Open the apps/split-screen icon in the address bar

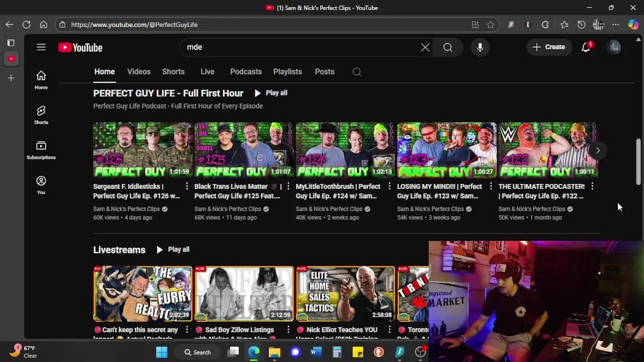475,25
